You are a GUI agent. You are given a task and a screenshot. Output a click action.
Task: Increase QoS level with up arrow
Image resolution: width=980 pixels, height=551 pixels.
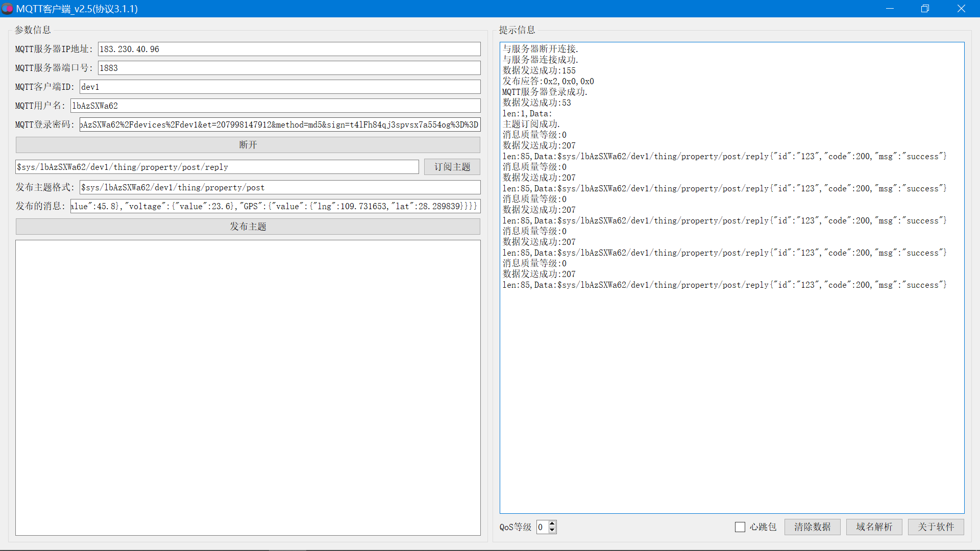tap(552, 523)
